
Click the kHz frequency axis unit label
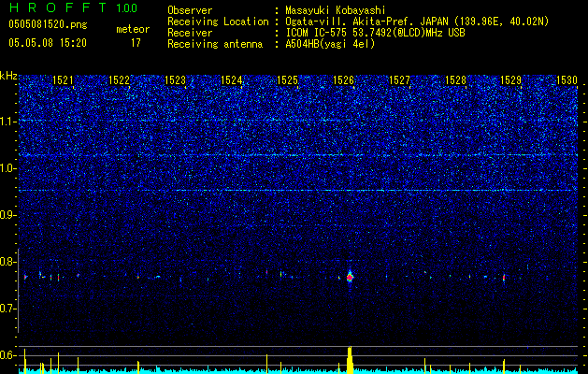pos(8,76)
